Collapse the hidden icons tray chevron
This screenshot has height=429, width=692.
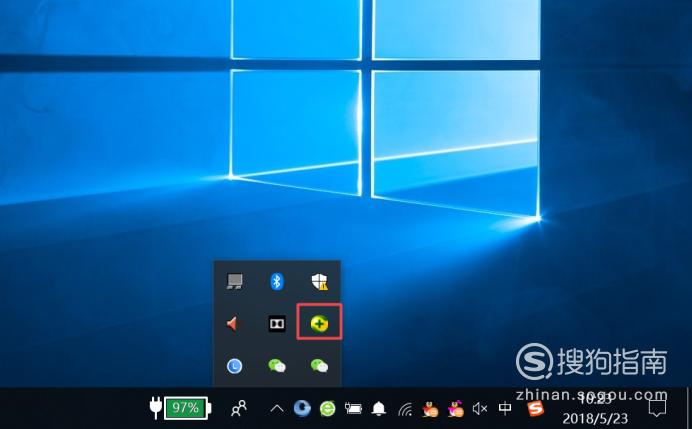277,409
